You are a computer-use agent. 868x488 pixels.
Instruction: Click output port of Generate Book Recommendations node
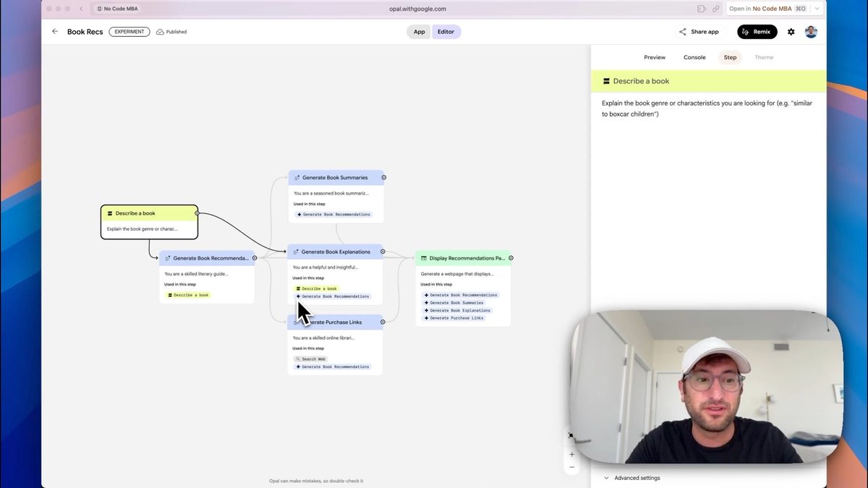[255, 257]
